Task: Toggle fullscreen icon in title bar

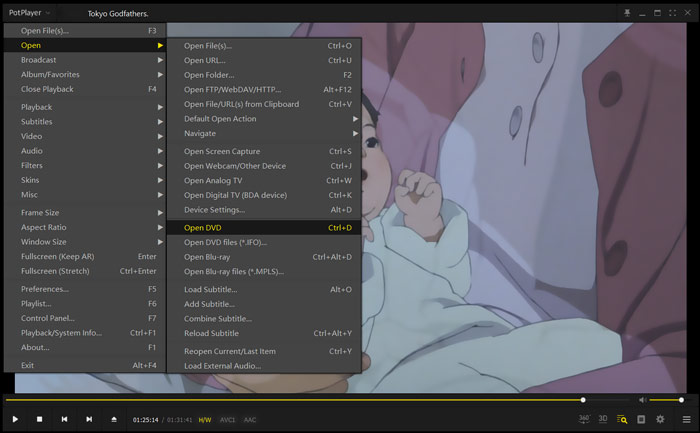Action: [672, 13]
